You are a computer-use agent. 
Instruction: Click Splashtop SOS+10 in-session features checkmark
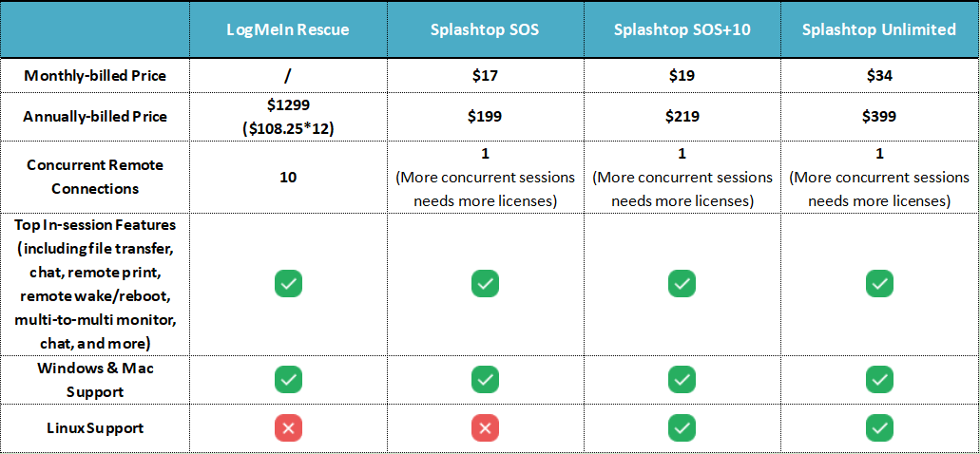[x=681, y=283]
